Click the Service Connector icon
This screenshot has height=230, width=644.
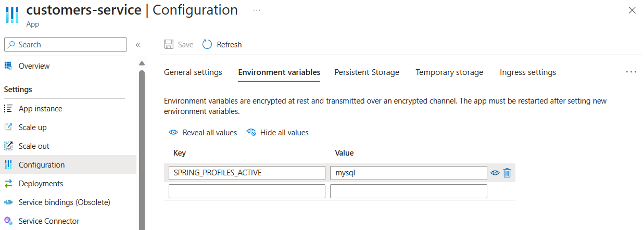(x=8, y=221)
